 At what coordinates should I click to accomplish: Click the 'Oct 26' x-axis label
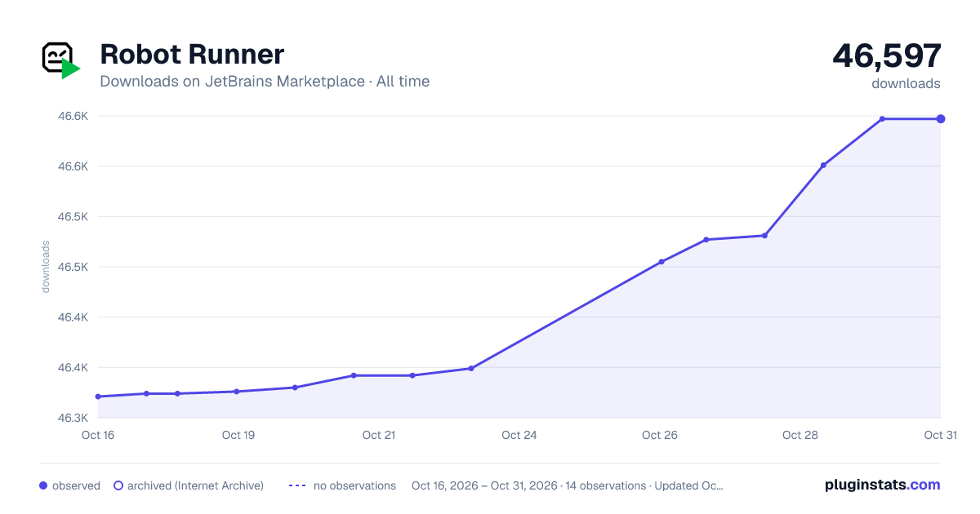(660, 435)
